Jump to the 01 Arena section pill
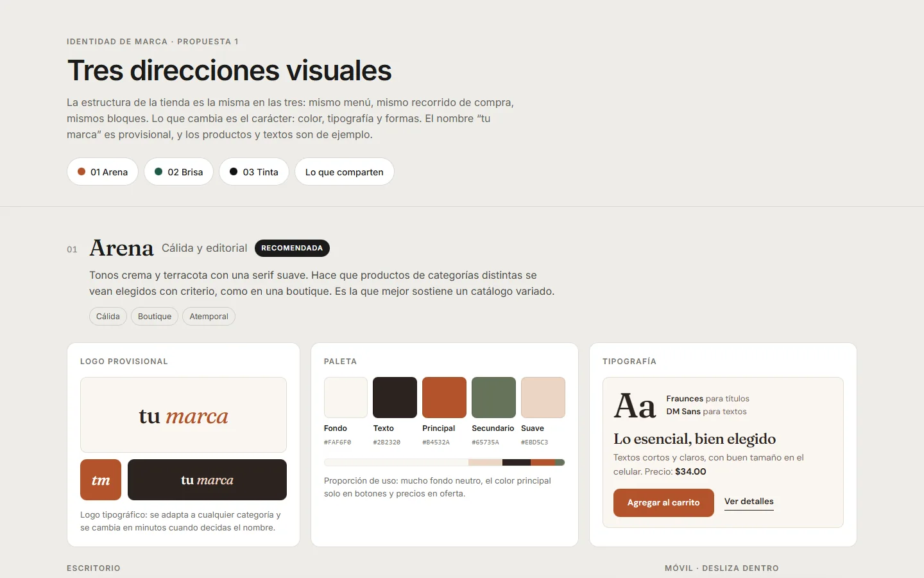Image resolution: width=924 pixels, height=578 pixels. (x=103, y=171)
